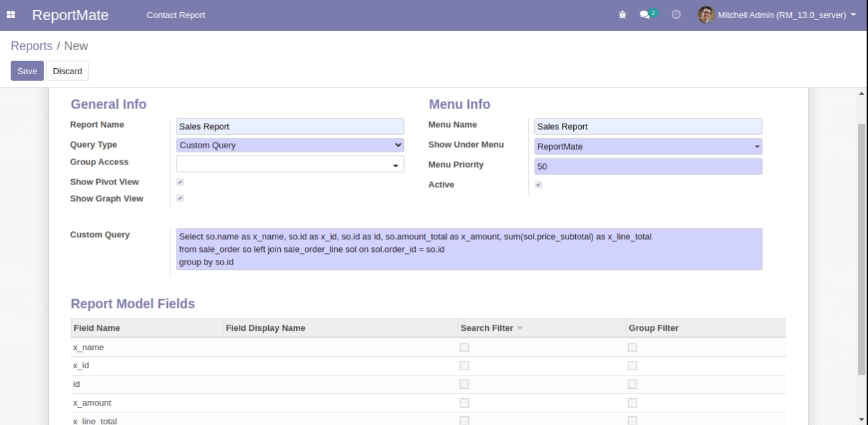868x425 pixels.
Task: Expand the Group Access dropdown
Action: coord(290,164)
